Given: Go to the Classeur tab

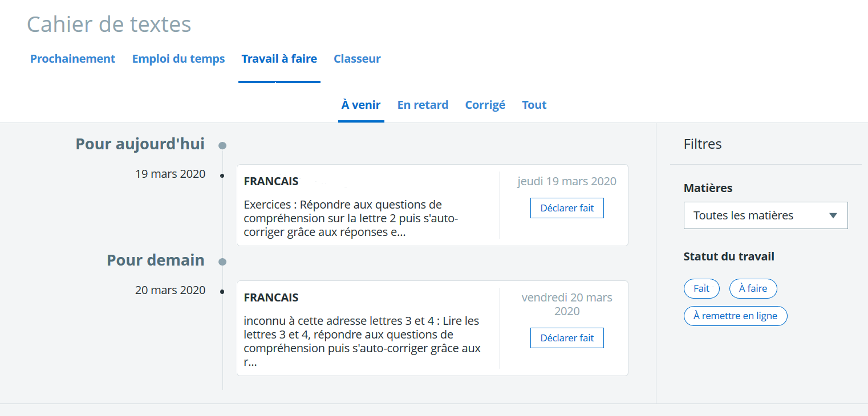Looking at the screenshot, I should point(357,59).
